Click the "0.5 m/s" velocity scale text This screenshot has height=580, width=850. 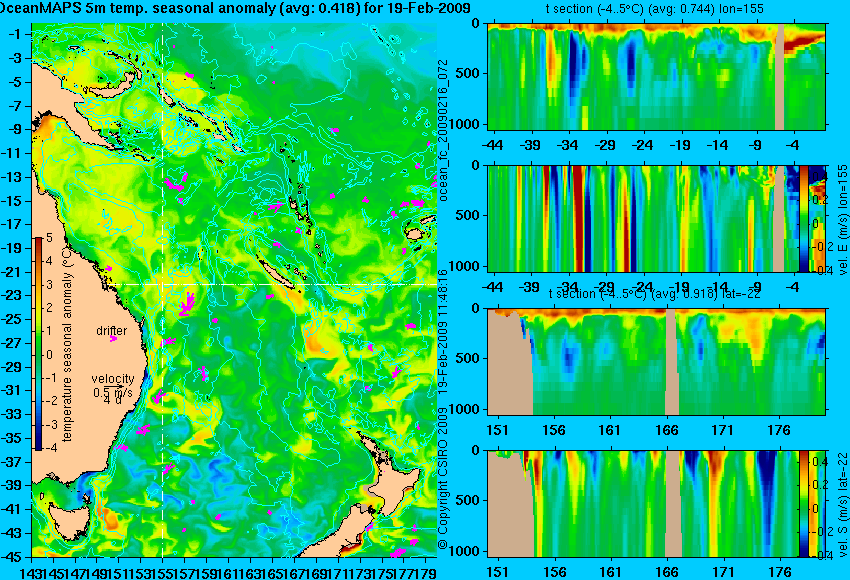(113, 391)
